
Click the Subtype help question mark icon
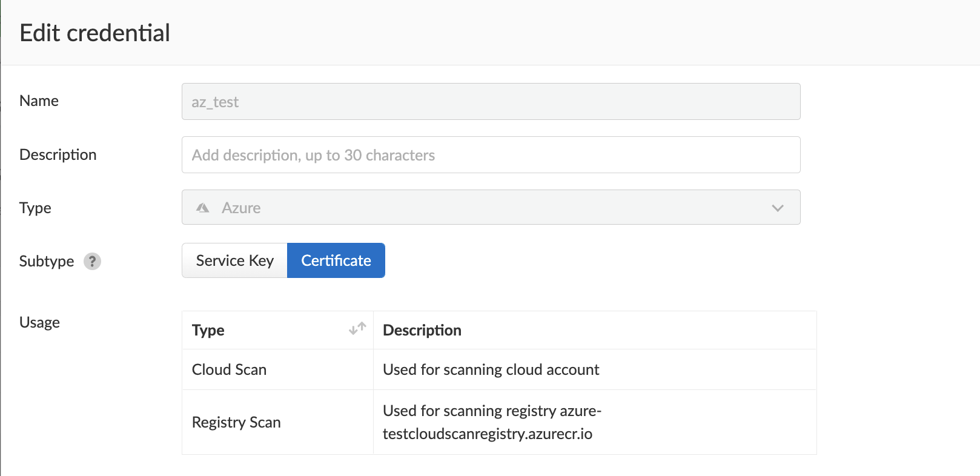[92, 261]
